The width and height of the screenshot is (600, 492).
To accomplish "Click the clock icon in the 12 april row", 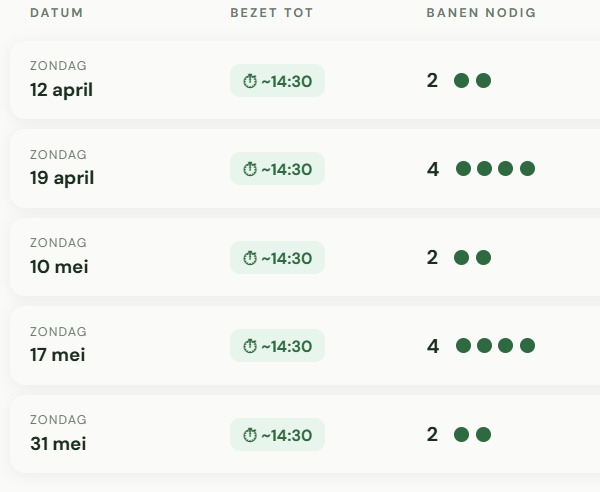I will pyautogui.click(x=250, y=81).
